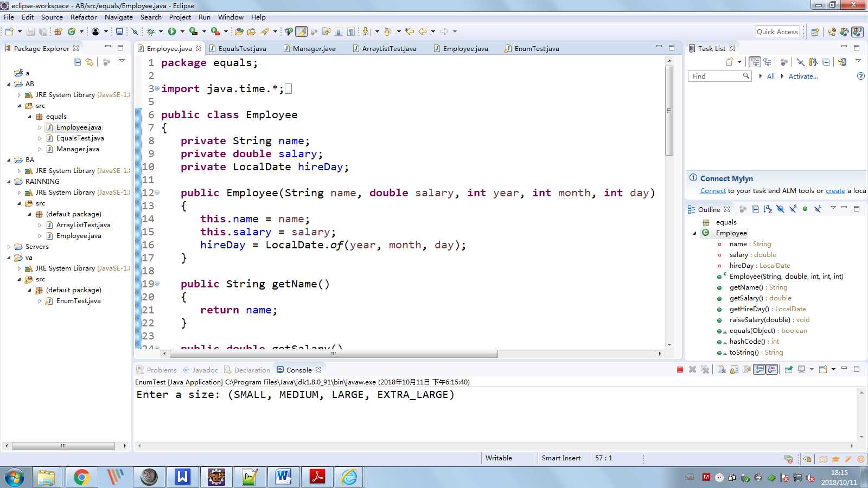Toggle Hide Completed Tasks in Task List
Image resolution: width=868 pixels, height=488 pixels.
coord(801,62)
